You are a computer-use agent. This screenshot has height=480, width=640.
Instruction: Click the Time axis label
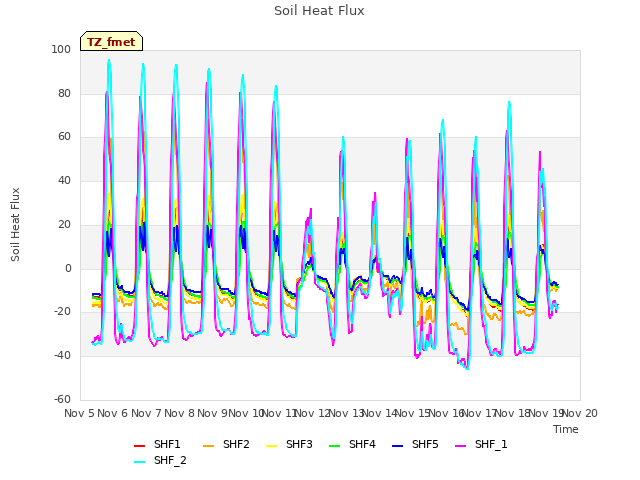point(566,429)
